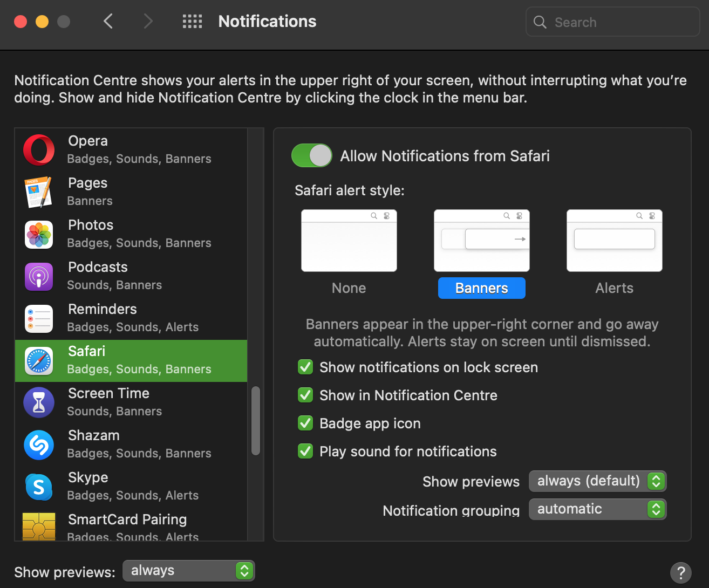Minimize the Notifications window
Viewport: 709px width, 588px height.
[42, 22]
